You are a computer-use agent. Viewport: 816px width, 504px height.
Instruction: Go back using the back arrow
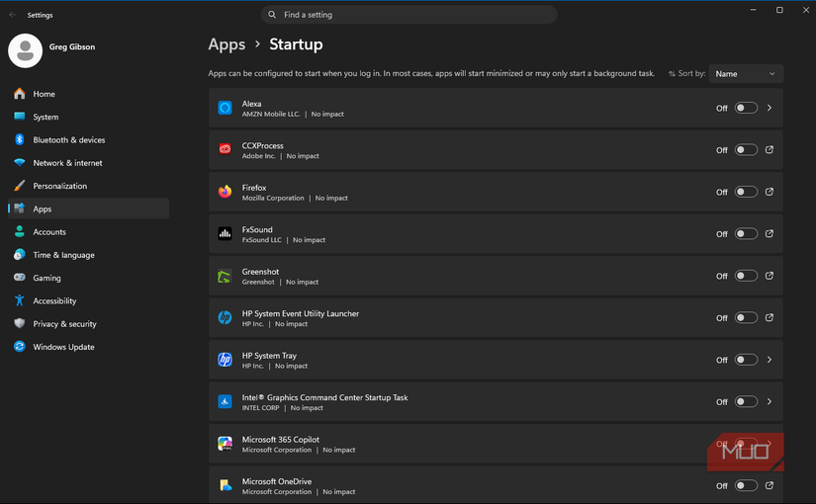point(13,15)
